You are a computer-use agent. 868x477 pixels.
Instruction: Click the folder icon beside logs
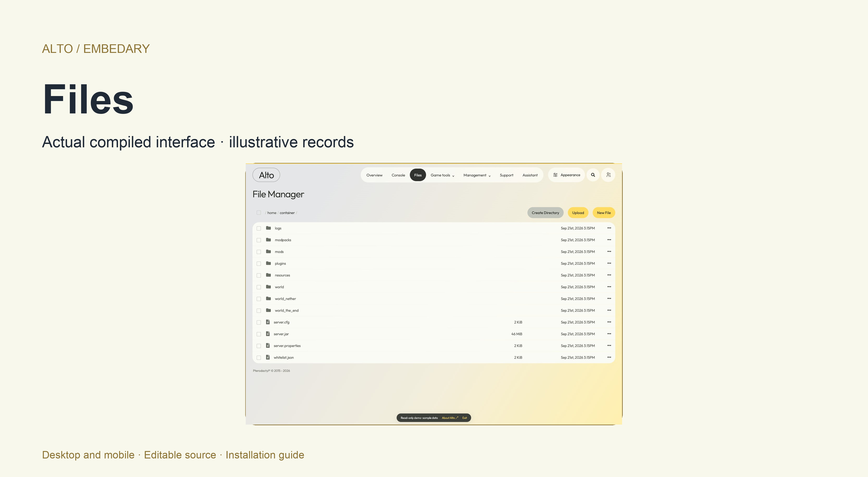coord(268,228)
